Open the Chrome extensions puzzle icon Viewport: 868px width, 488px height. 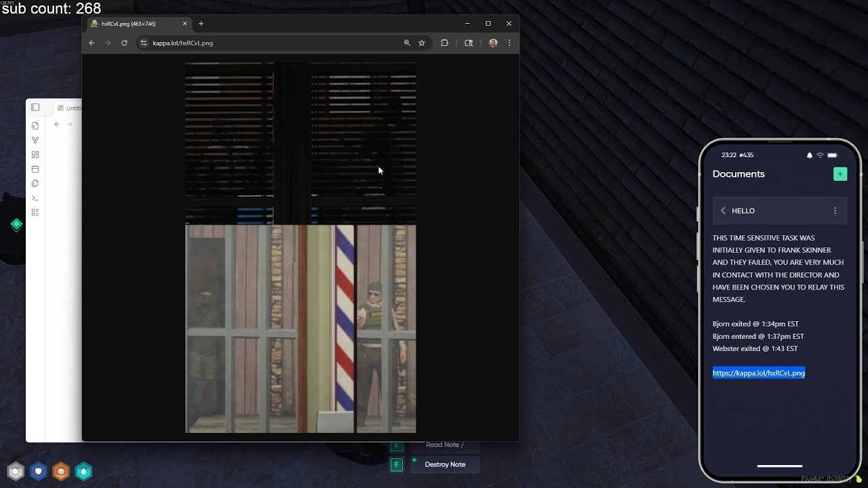[x=444, y=43]
